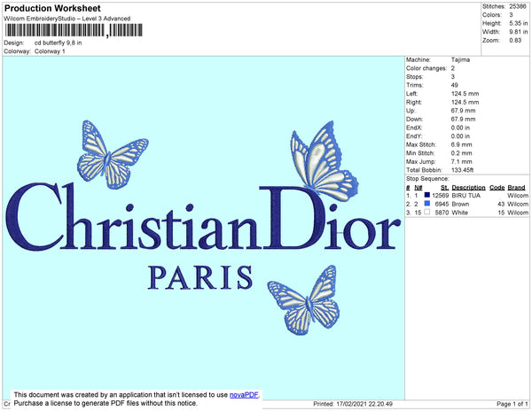This screenshot has height=411, width=532.
Task: Click the Max Stitch value 6.9 mm
Action: pyautogui.click(x=461, y=144)
